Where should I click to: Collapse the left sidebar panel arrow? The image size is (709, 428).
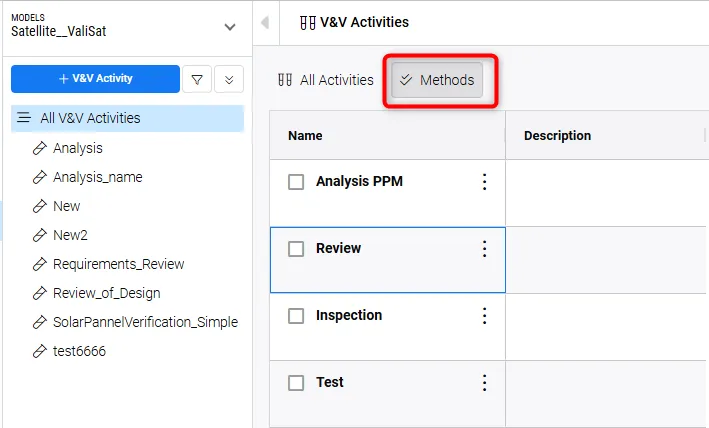264,22
